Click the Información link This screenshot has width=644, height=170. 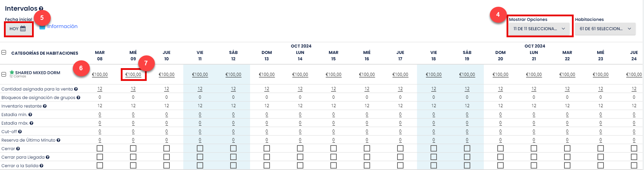(x=63, y=26)
